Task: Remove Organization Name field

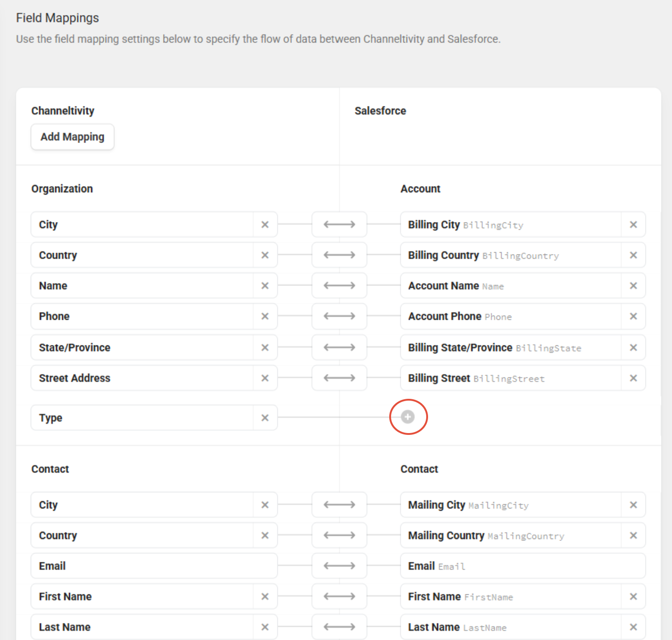Action: pos(265,286)
